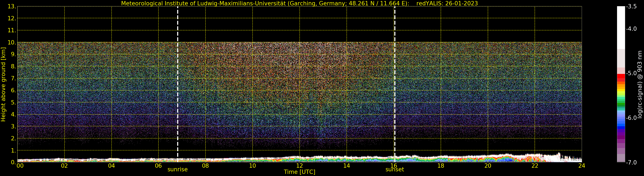The image size is (644, 176).
Task: Click the 'Time [UTC]' axis label
Action: [300, 172]
